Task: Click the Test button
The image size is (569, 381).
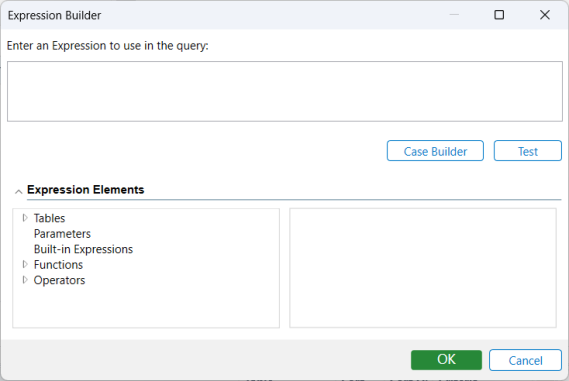Action: 528,151
